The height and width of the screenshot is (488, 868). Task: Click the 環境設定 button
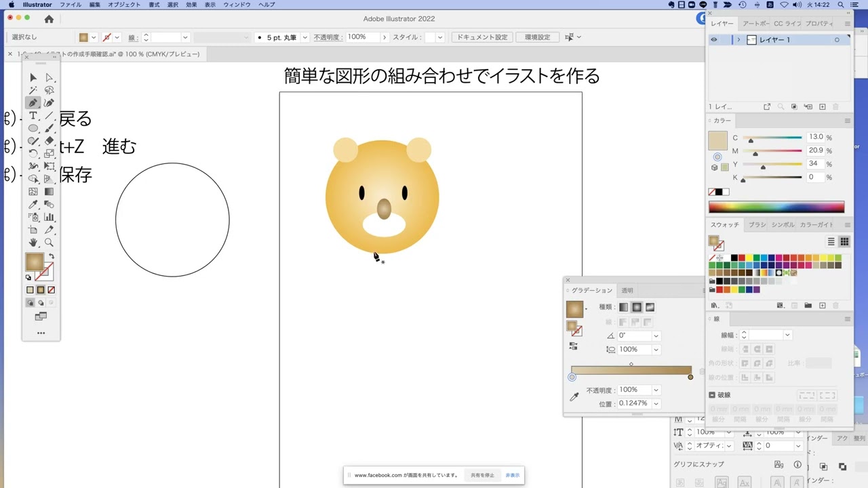[x=538, y=37]
